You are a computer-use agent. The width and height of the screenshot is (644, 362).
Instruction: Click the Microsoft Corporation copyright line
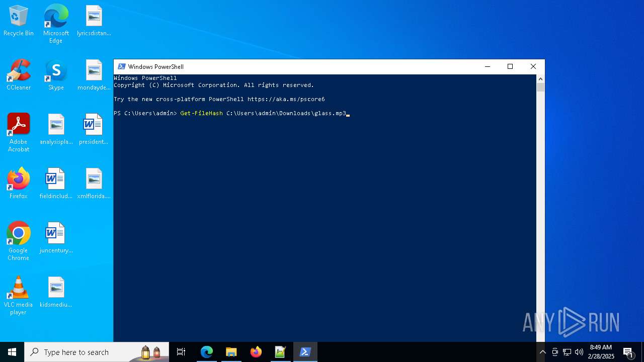(214, 85)
